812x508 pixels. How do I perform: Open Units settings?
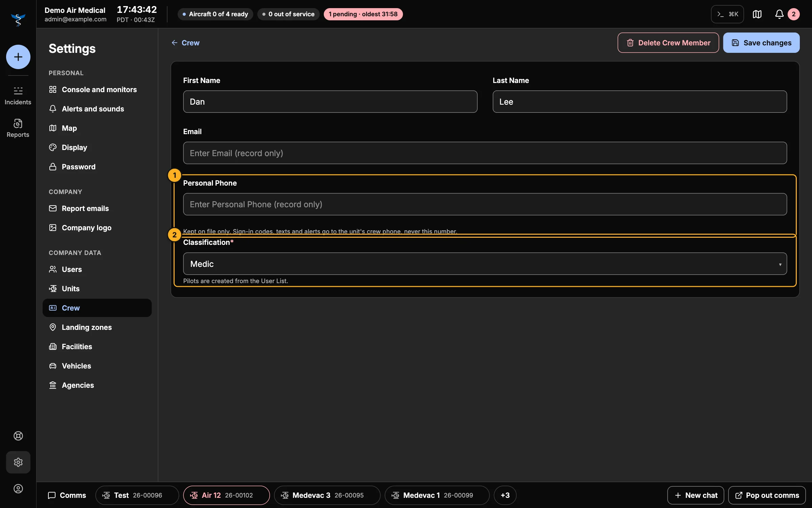click(97, 289)
